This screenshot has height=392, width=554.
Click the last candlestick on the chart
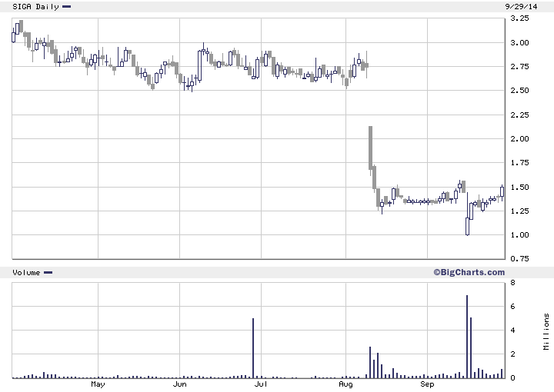click(x=502, y=193)
